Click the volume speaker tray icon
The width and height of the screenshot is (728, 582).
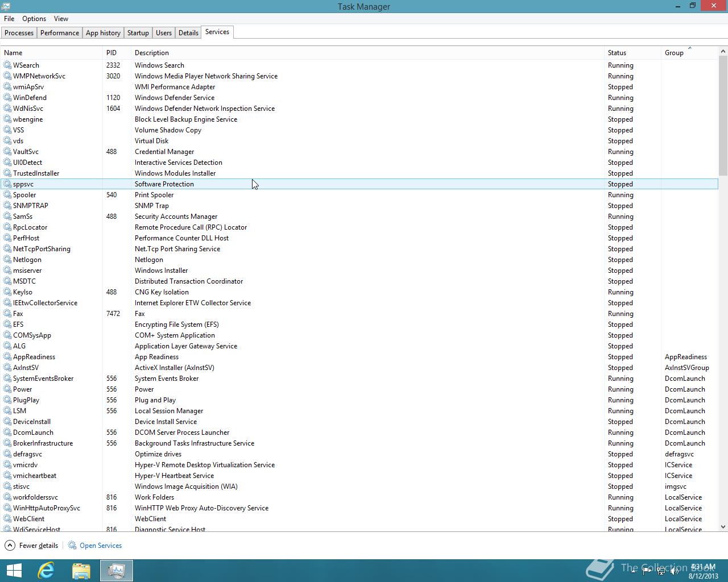pyautogui.click(x=675, y=572)
